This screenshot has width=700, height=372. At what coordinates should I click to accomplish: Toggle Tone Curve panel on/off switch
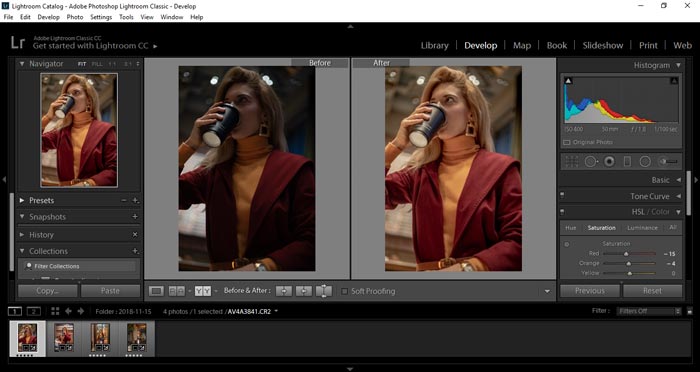tap(562, 195)
